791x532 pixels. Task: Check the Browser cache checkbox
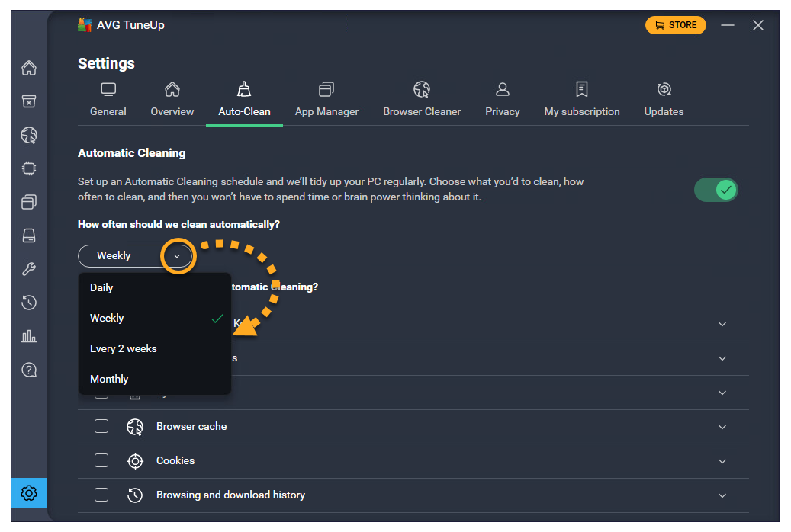tap(101, 426)
